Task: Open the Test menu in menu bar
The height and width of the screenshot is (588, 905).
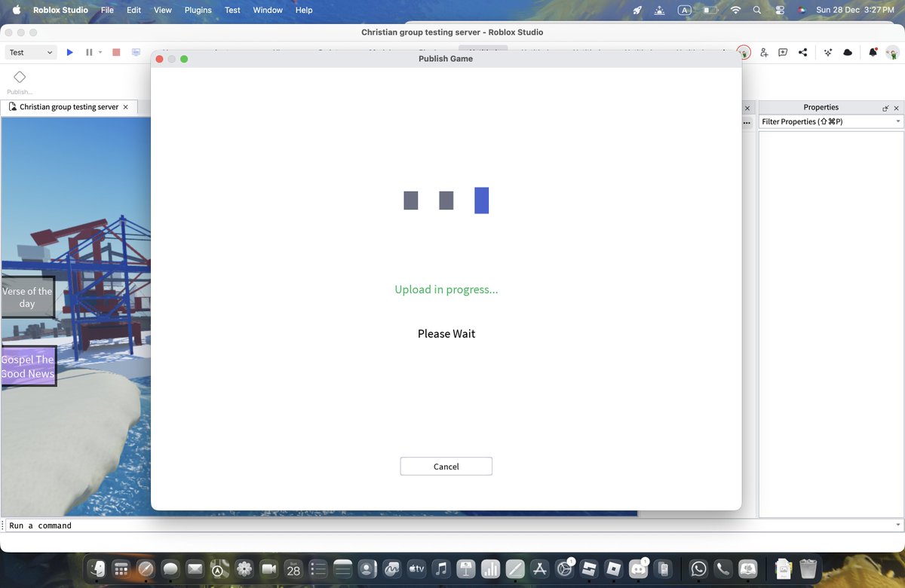Action: 232,10
